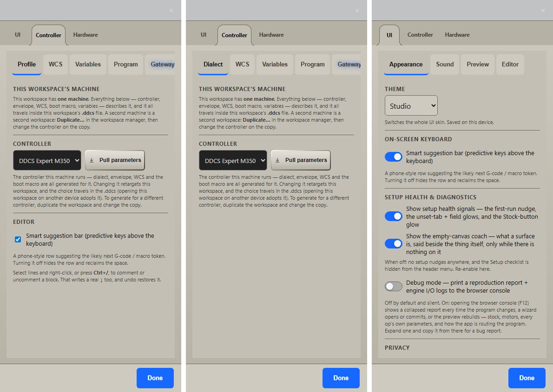
Task: Click CONTROLLER heading in the Profile panel
Action: point(32,144)
